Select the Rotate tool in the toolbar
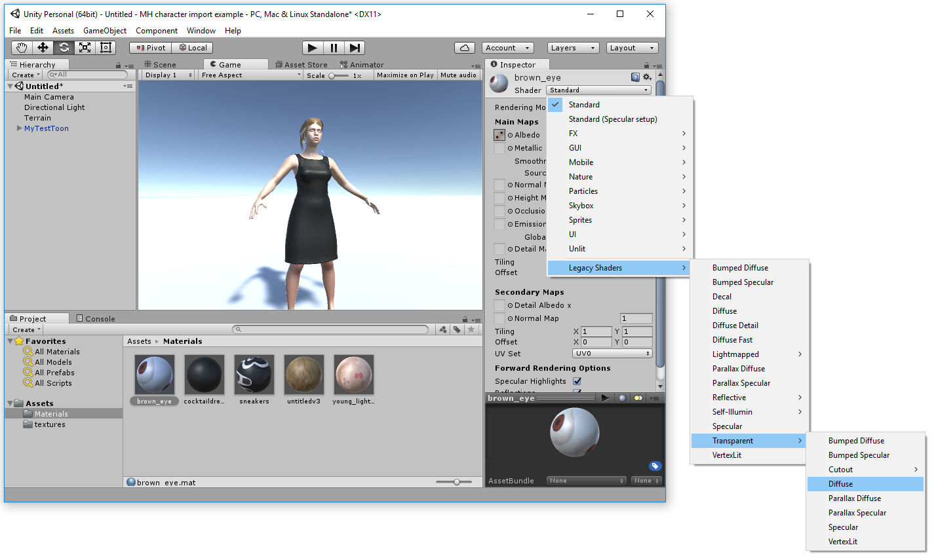Viewport: 934px width, 560px height. 64,48
